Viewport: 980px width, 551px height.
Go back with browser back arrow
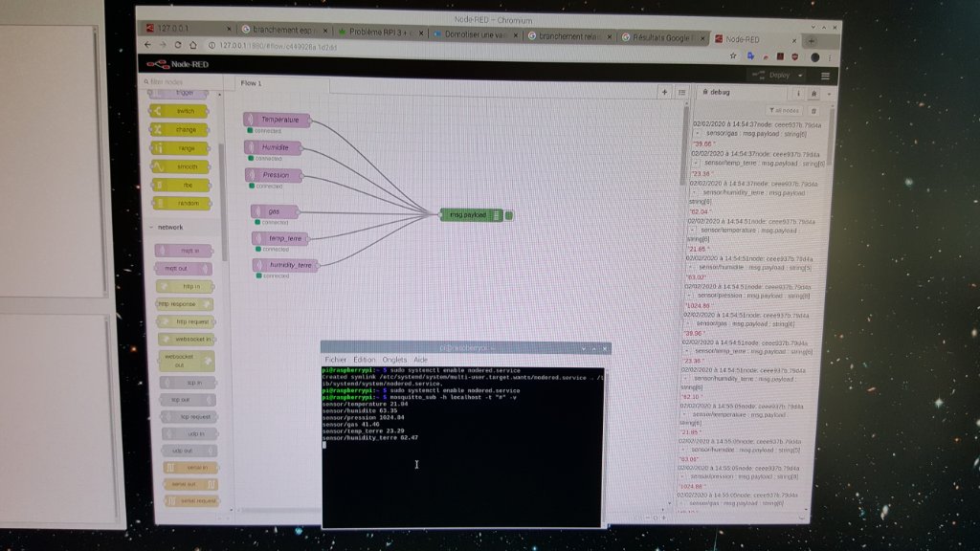pos(147,44)
